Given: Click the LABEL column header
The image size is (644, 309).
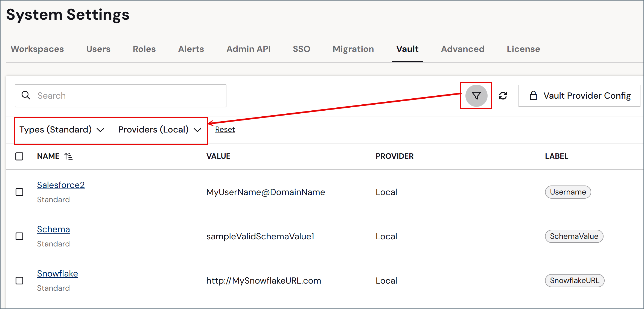Looking at the screenshot, I should (x=556, y=156).
